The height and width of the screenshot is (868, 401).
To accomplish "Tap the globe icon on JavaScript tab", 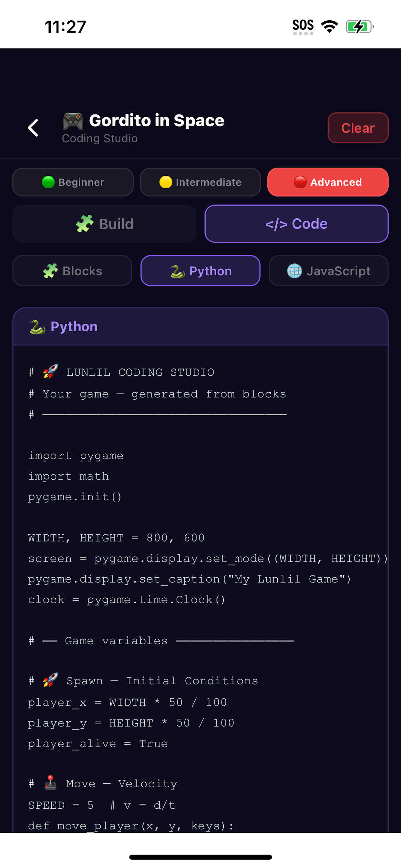I will coord(294,271).
